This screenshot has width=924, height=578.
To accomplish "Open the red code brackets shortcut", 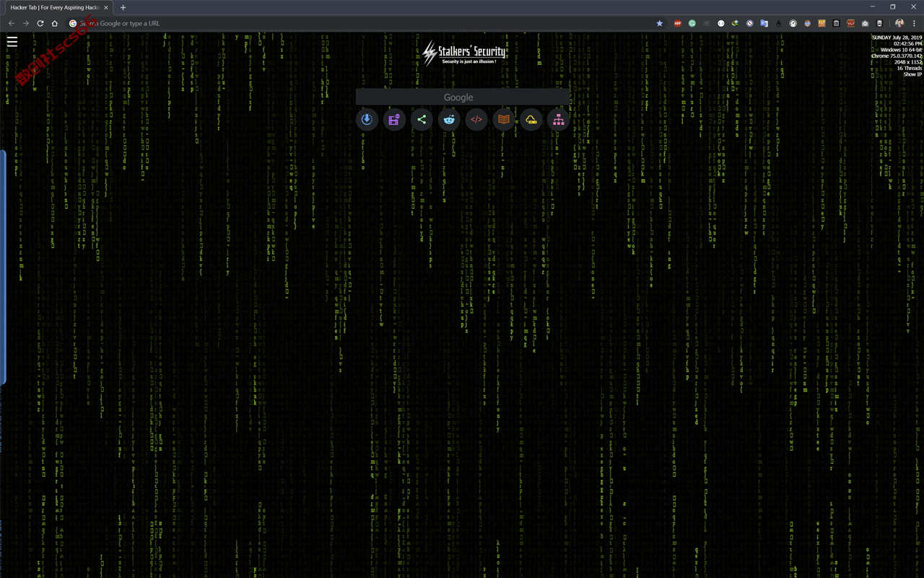I will tap(476, 120).
